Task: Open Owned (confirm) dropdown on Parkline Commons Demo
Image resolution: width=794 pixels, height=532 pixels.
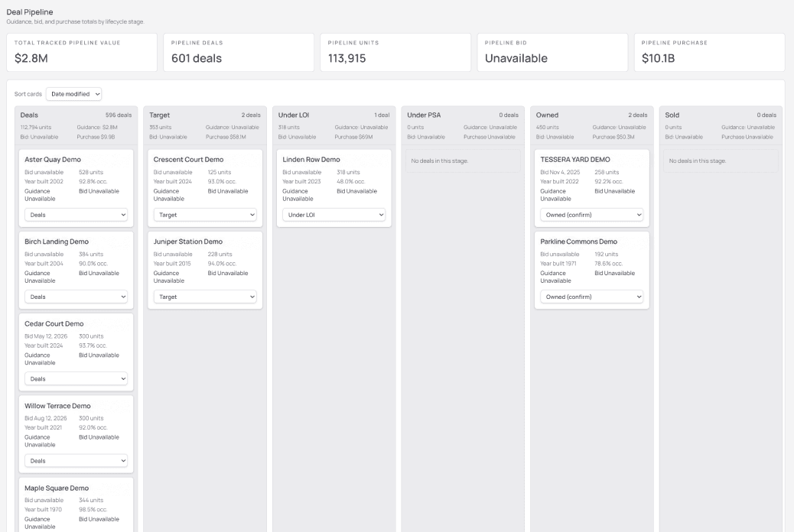Action: [591, 297]
